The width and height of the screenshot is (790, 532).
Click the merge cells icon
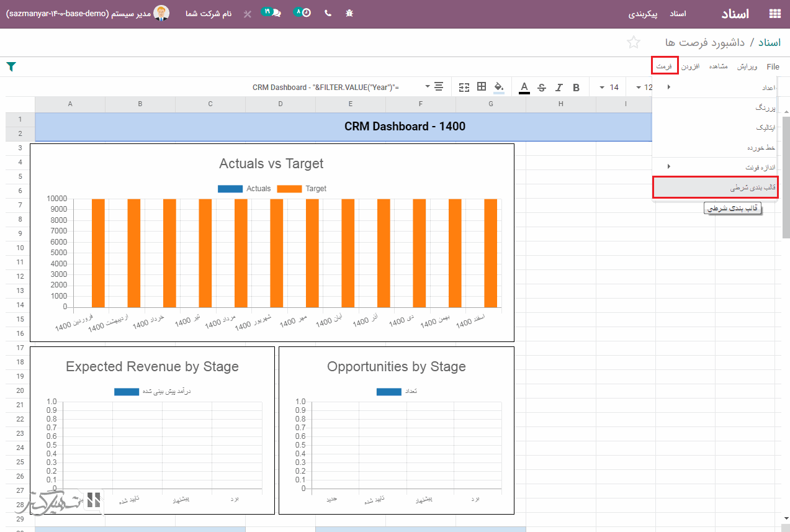[464, 88]
